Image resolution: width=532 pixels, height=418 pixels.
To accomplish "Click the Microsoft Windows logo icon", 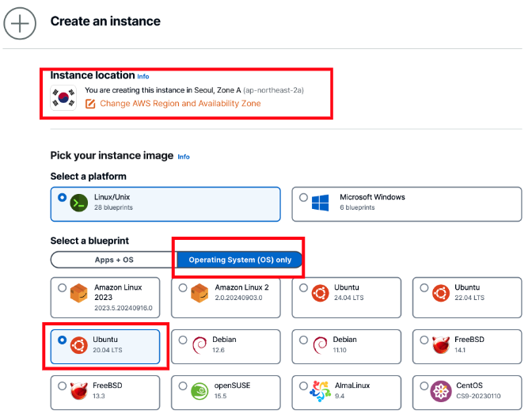I will [x=320, y=203].
